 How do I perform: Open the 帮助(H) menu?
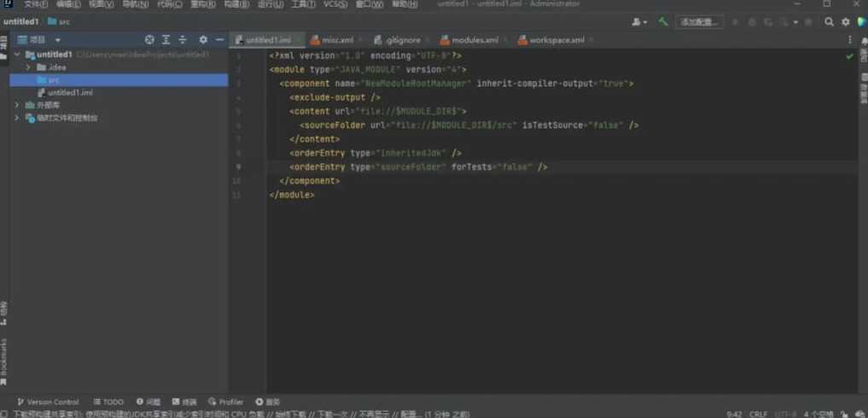click(x=404, y=4)
